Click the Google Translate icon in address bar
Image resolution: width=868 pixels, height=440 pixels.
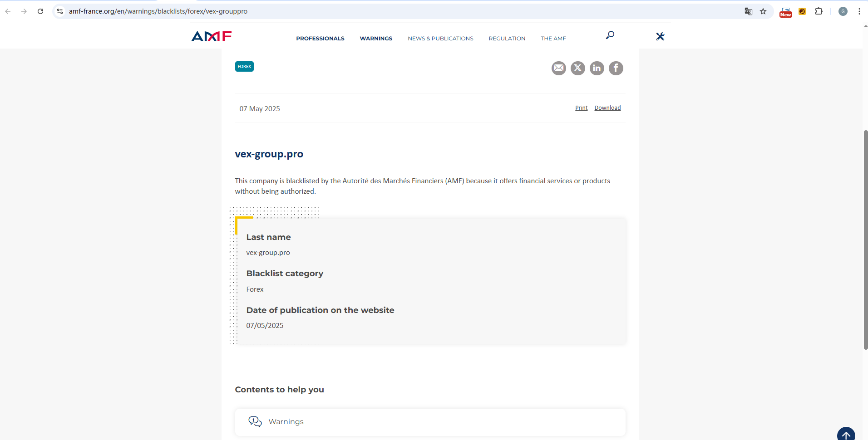coord(749,11)
